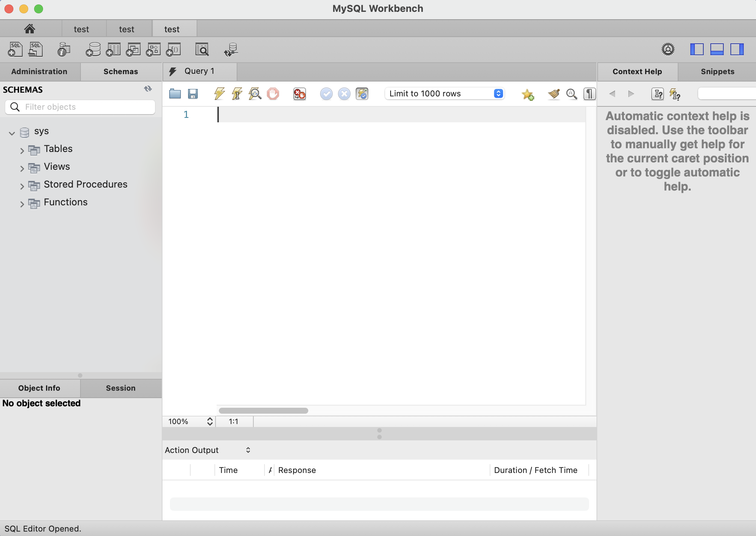Click the reconnect to DBMS icon
Image resolution: width=756 pixels, height=536 pixels.
point(231,49)
